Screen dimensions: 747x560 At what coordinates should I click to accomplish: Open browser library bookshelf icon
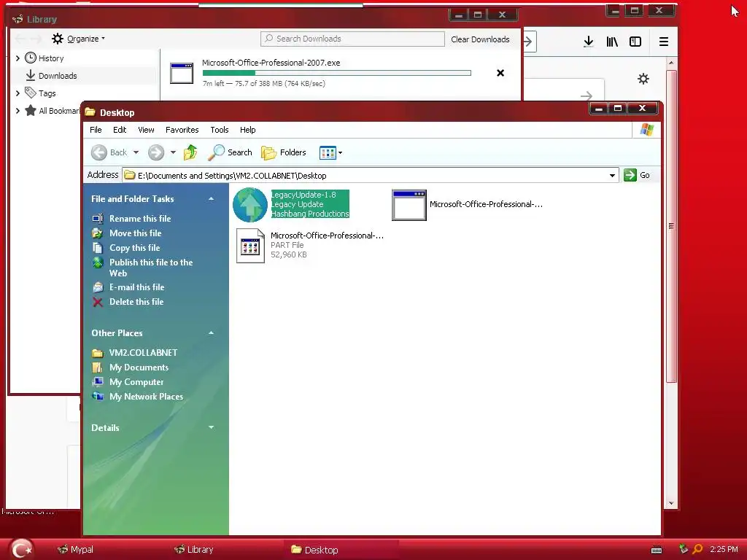(x=612, y=42)
